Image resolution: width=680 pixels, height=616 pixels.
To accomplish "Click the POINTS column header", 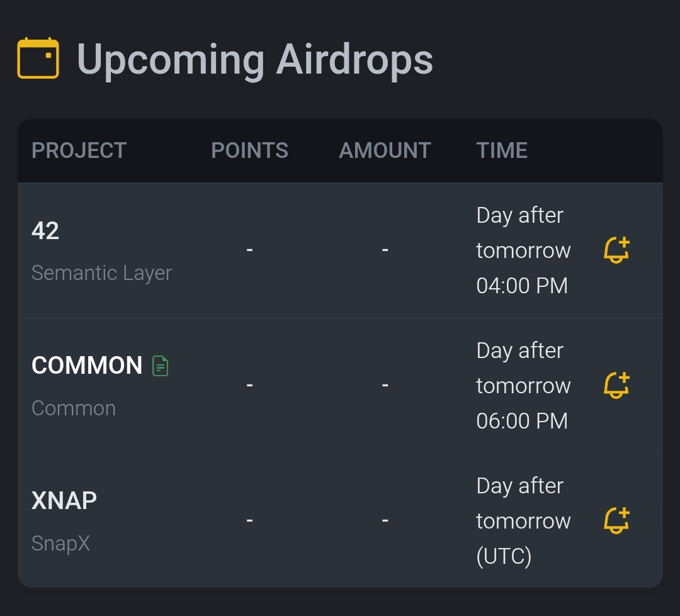I will click(249, 150).
